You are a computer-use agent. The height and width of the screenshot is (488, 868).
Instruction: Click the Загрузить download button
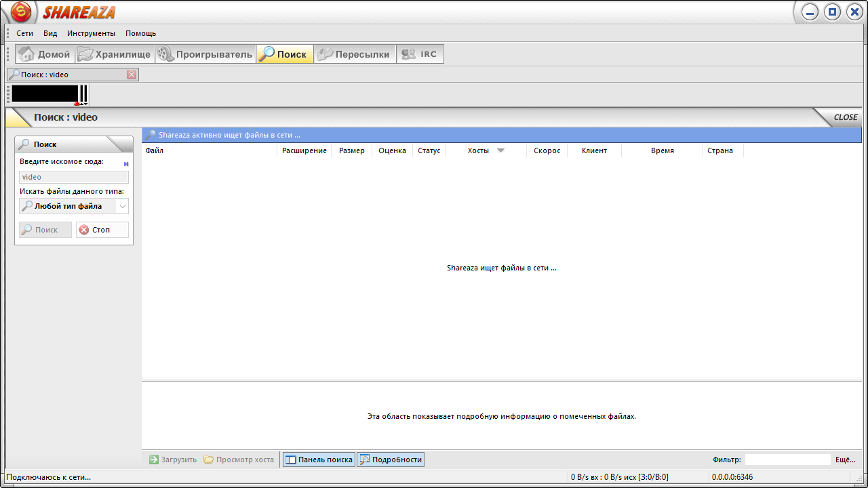[x=173, y=460]
